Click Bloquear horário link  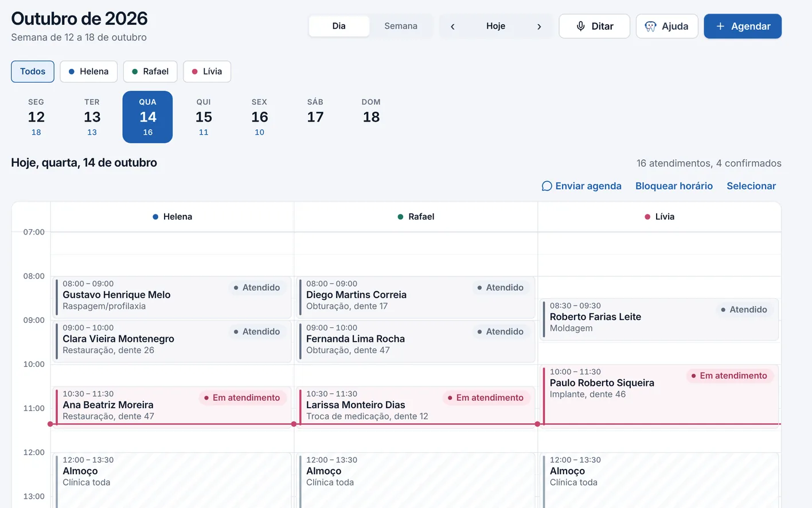click(x=674, y=186)
